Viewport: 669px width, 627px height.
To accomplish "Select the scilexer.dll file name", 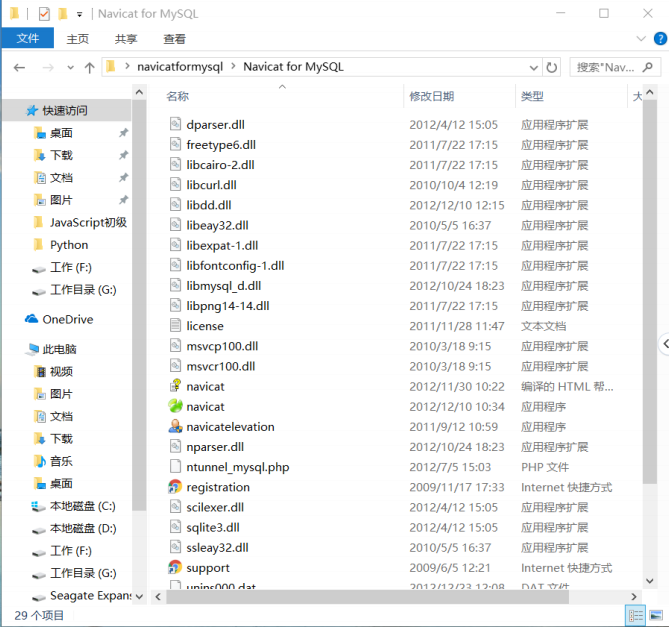I will (215, 507).
